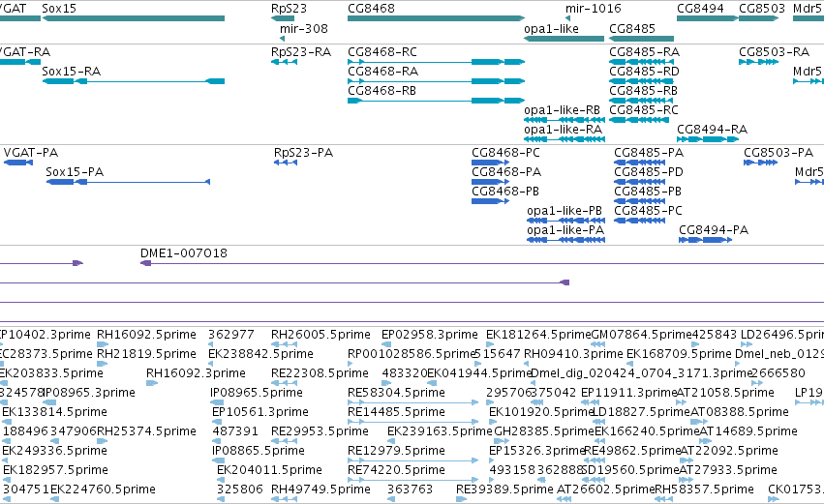This screenshot has width=824, height=504.
Task: Click the AT27933.5prime EST label
Action: point(728,470)
